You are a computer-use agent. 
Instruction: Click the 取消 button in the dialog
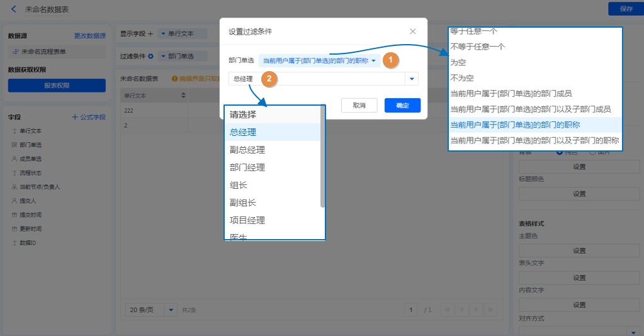[x=359, y=106]
